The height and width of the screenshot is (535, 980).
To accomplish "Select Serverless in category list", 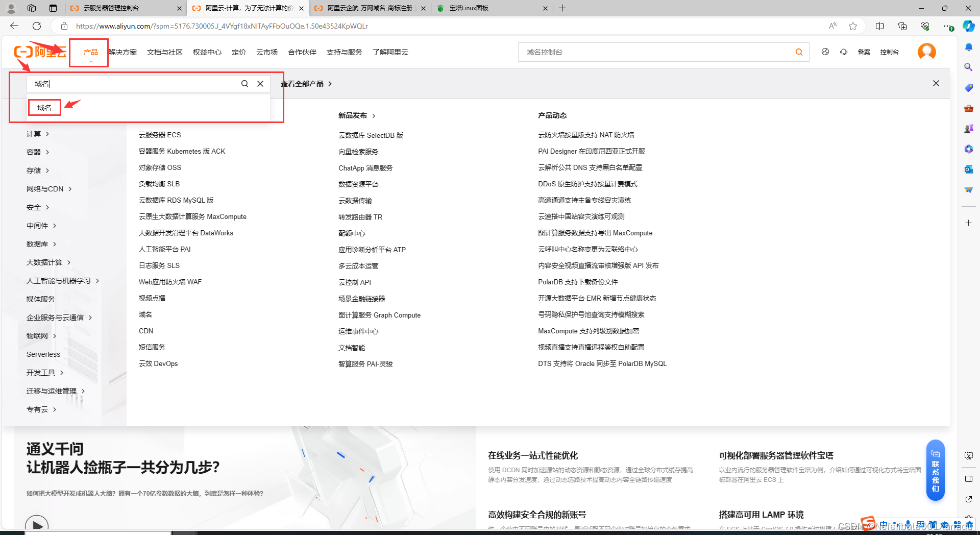I will click(43, 354).
